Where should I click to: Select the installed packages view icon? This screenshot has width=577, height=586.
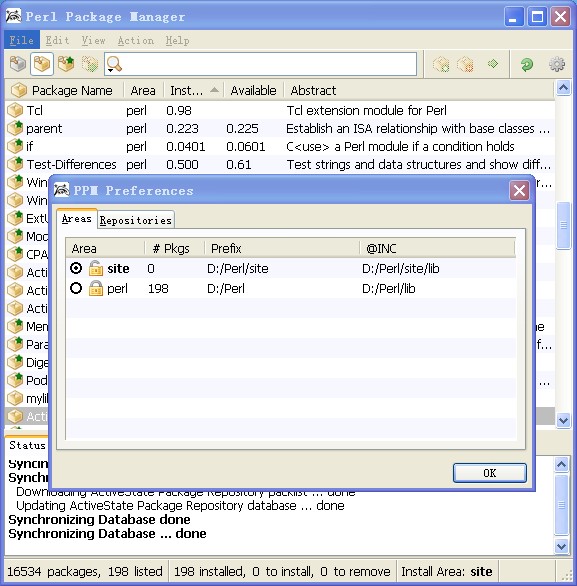42,64
